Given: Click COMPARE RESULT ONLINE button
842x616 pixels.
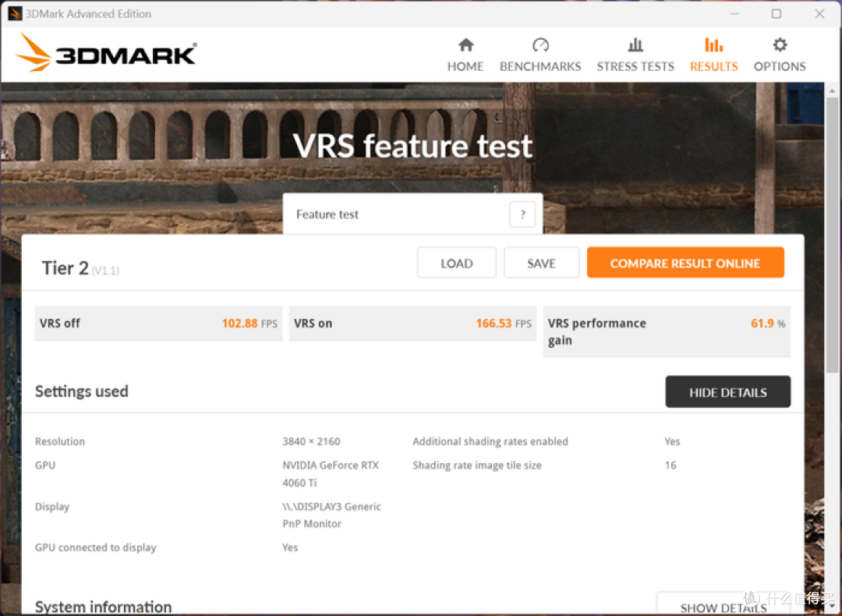Looking at the screenshot, I should click(685, 263).
